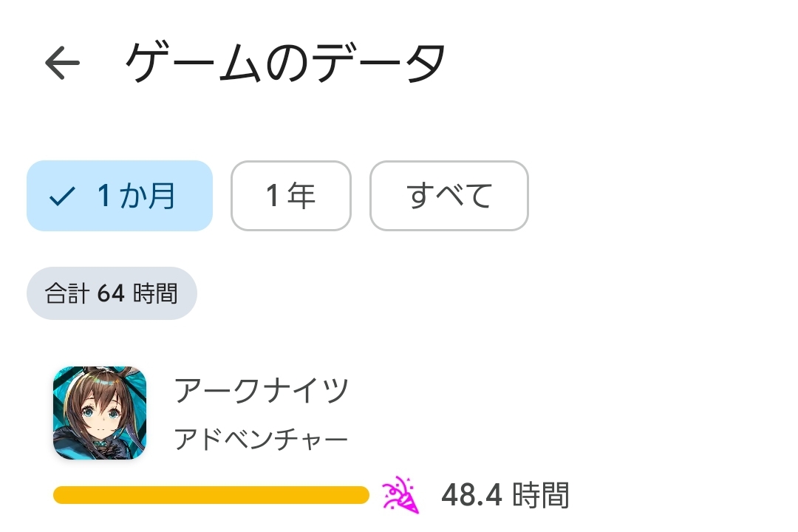Show all-time data with すべて
Screen dimensions: 798x532
pyautogui.click(x=449, y=196)
